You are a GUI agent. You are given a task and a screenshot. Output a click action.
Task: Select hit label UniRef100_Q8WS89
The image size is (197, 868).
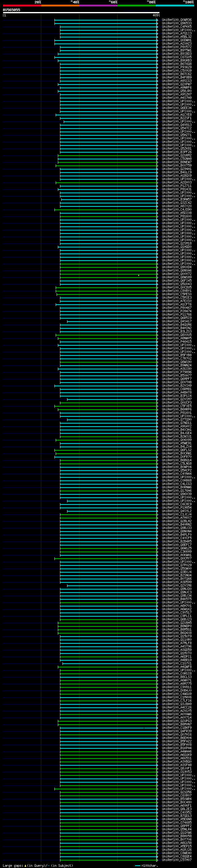pyautogui.click(x=177, y=277)
